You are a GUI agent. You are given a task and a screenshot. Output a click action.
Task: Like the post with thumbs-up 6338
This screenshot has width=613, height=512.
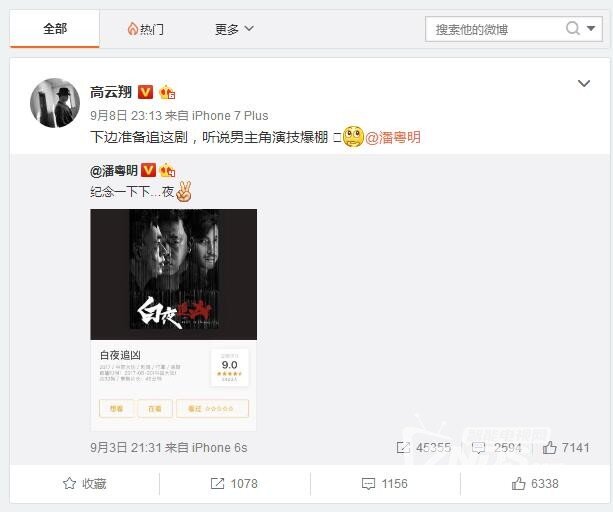click(518, 483)
